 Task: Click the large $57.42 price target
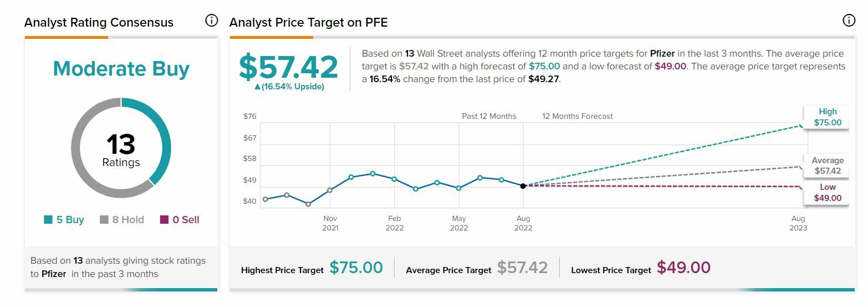288,67
